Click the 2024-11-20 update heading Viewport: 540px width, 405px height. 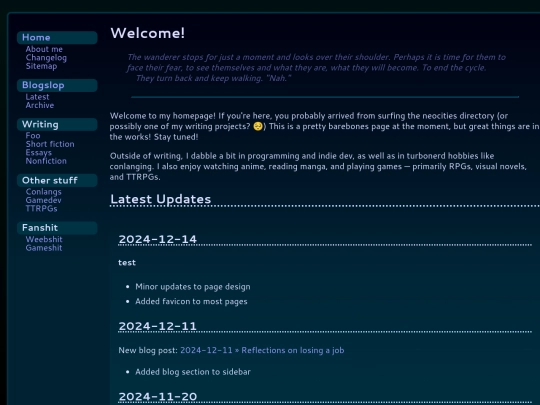158,396
